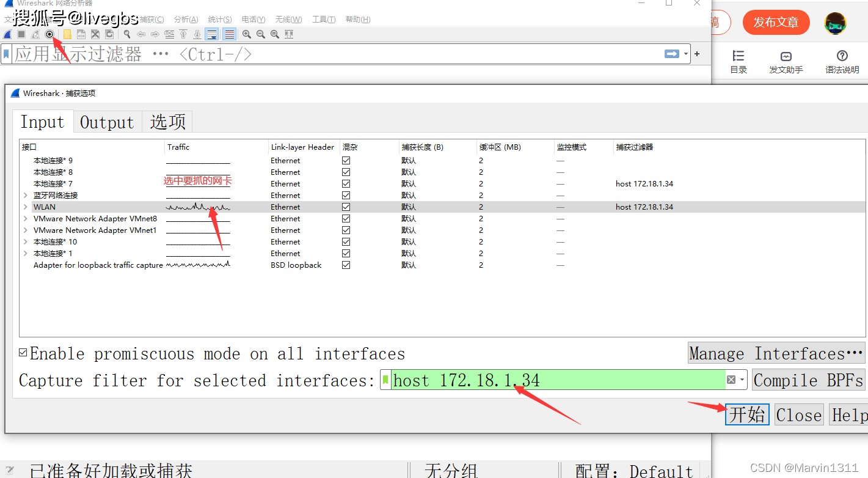Switch to the 选项 tab
Screen dimensions: 868x478
pyautogui.click(x=167, y=122)
